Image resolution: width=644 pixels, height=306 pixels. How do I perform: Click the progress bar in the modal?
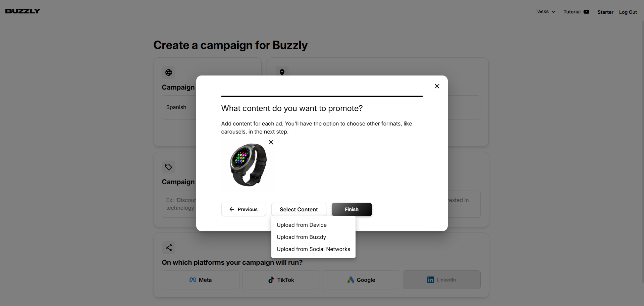click(322, 96)
